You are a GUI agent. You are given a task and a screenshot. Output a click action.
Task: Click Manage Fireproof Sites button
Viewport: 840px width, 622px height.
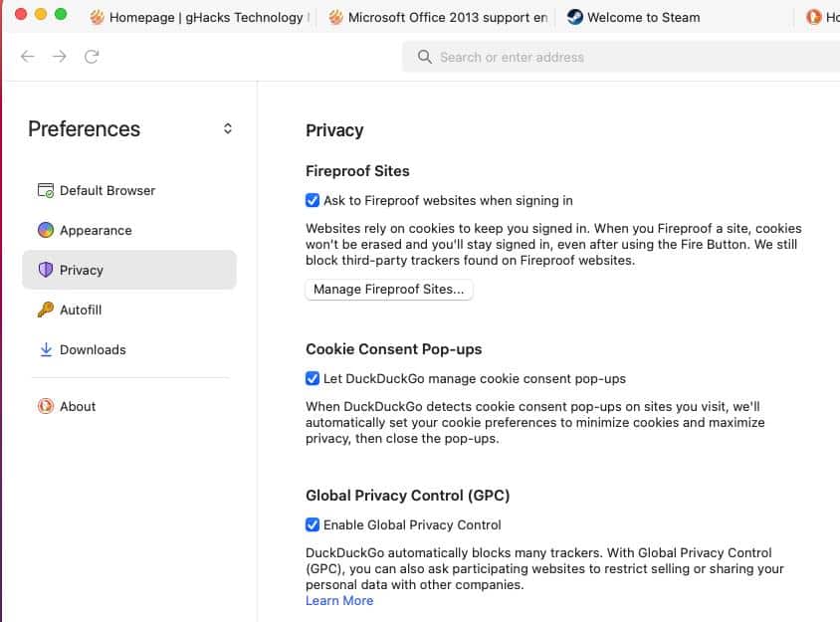(388, 290)
